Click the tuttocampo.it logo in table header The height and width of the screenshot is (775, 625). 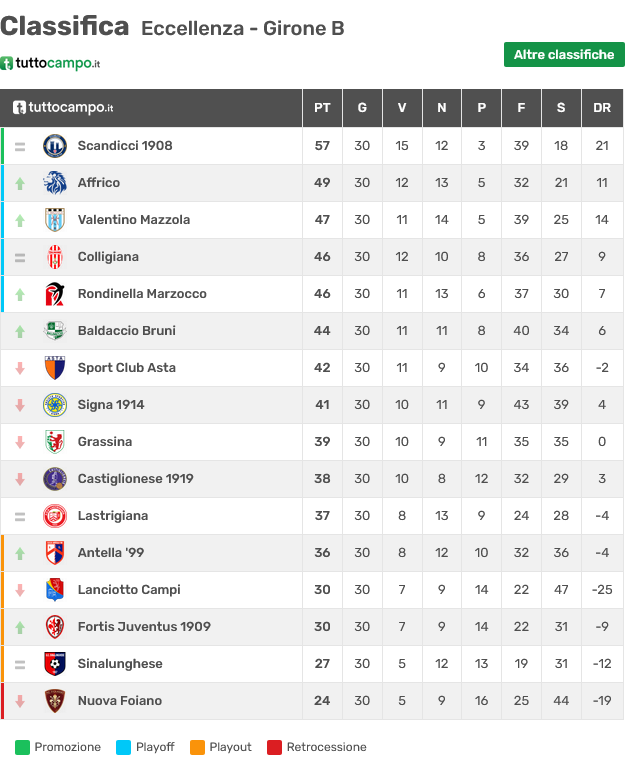point(63,107)
